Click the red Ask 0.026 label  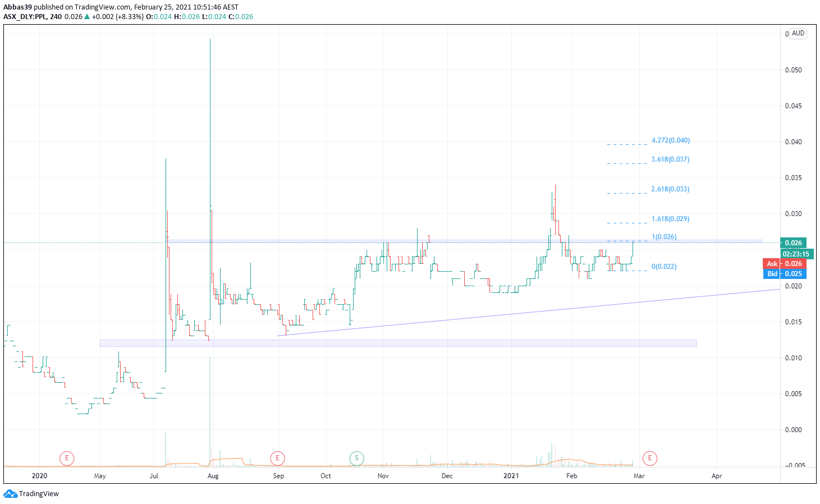tap(785, 264)
